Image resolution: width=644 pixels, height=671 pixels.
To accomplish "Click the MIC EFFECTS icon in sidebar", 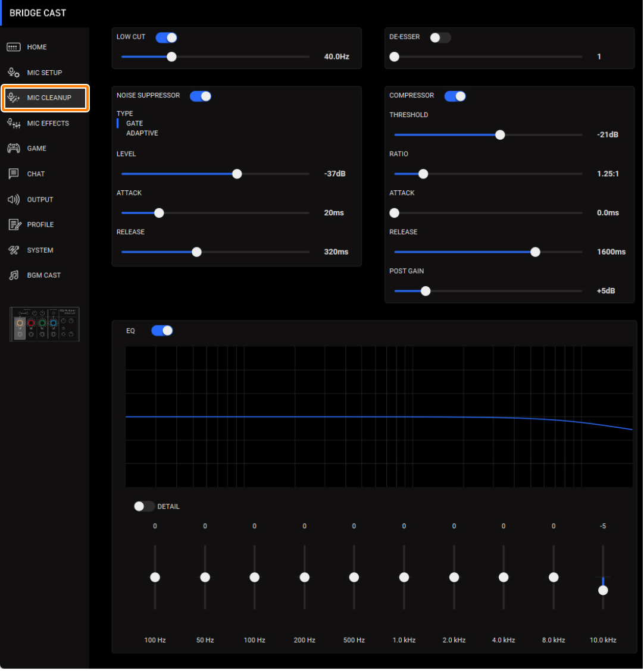I will (14, 124).
